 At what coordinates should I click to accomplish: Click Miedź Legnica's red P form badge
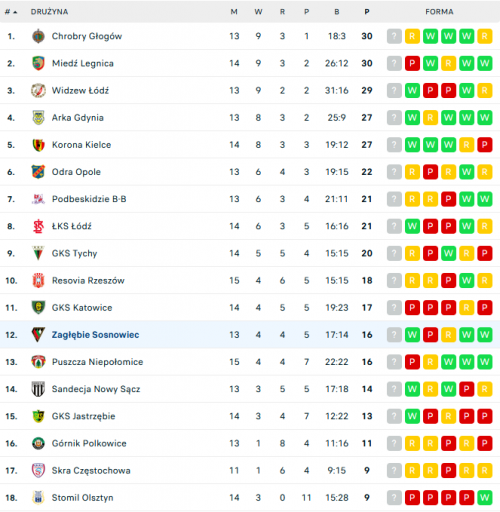pyautogui.click(x=412, y=63)
